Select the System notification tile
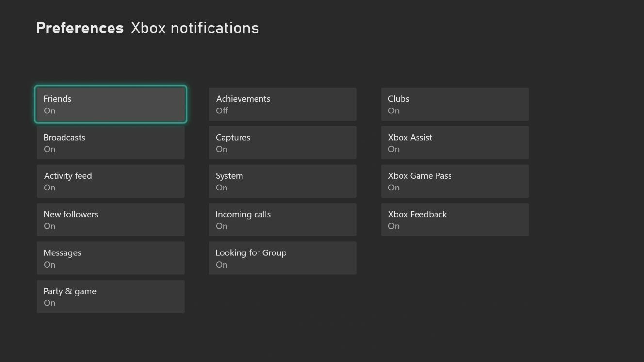 [x=283, y=181]
